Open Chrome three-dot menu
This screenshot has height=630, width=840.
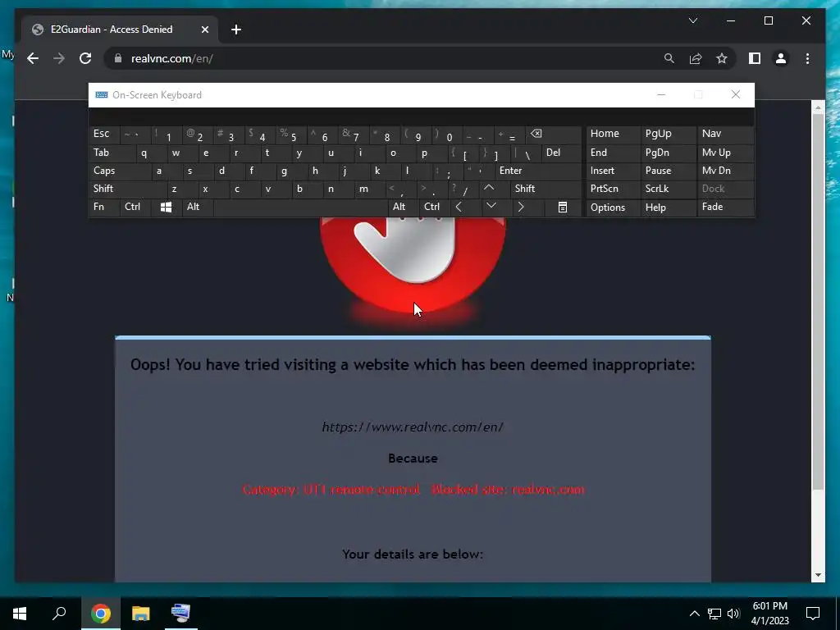(807, 58)
